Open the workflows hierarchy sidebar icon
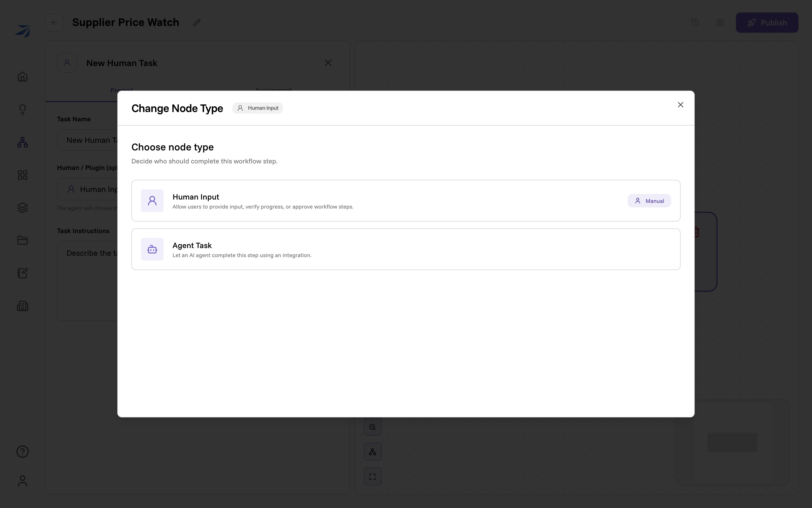This screenshot has width=812, height=508. click(x=23, y=143)
